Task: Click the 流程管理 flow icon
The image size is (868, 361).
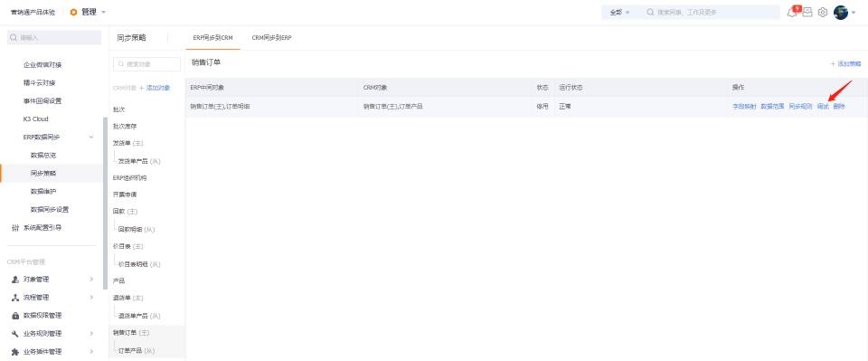Action: pos(15,298)
